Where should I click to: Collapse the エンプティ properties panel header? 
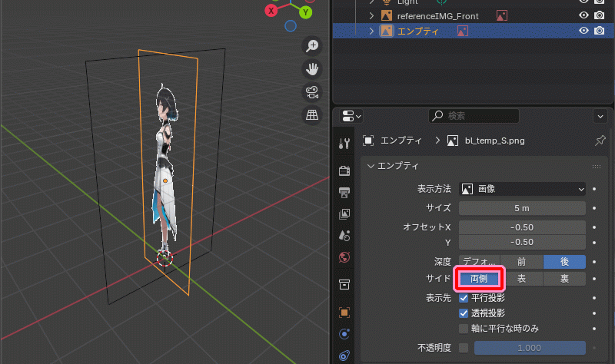pyautogui.click(x=371, y=165)
